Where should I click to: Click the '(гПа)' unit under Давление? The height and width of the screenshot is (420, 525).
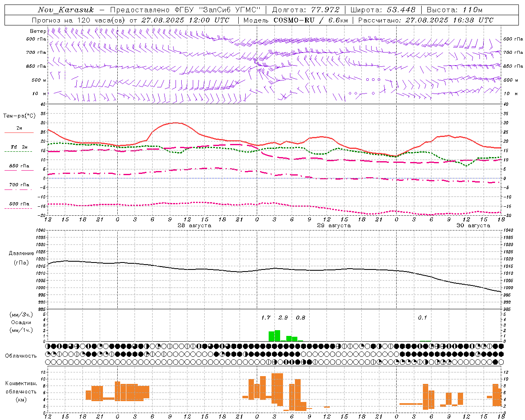point(21,262)
